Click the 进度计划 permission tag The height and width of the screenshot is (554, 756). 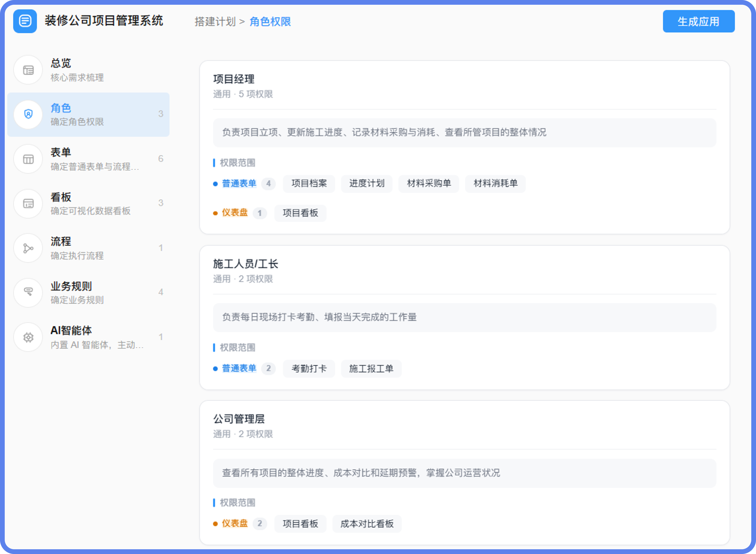pos(367,183)
